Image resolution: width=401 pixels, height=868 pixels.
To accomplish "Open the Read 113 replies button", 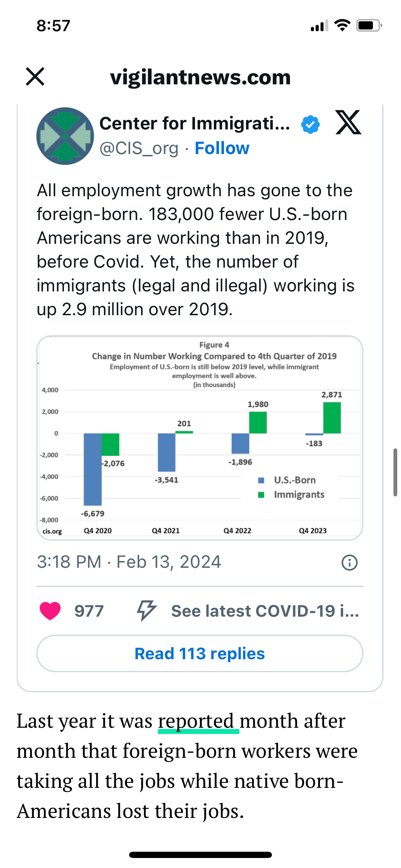I will (x=200, y=653).
